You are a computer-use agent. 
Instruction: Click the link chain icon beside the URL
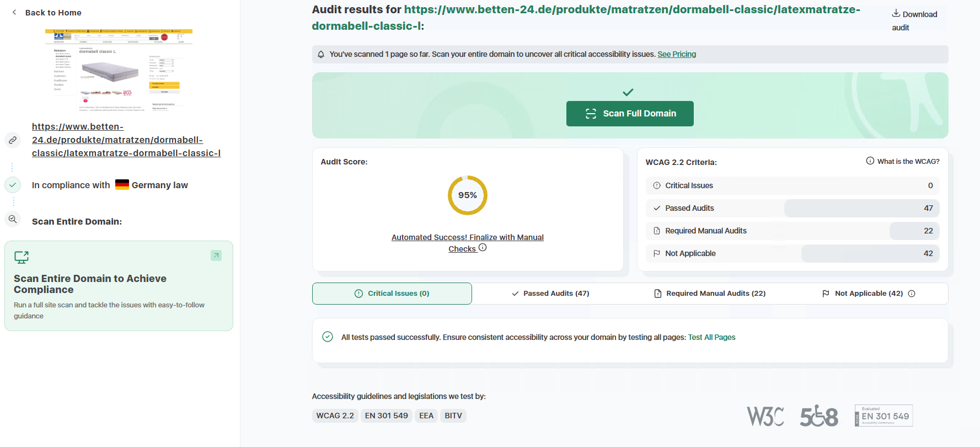[13, 140]
